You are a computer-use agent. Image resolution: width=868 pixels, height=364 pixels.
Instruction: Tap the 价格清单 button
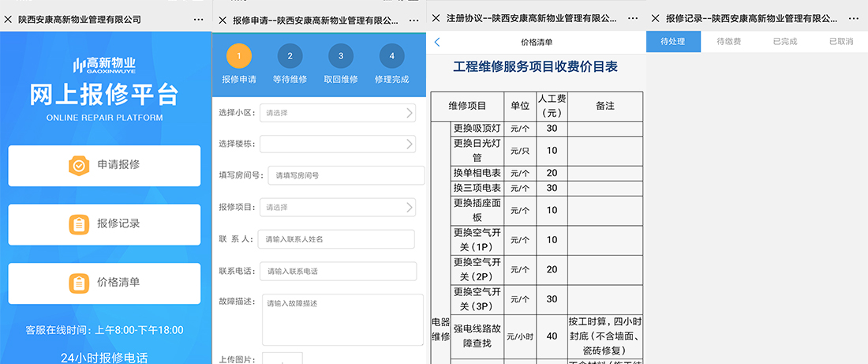click(x=105, y=283)
